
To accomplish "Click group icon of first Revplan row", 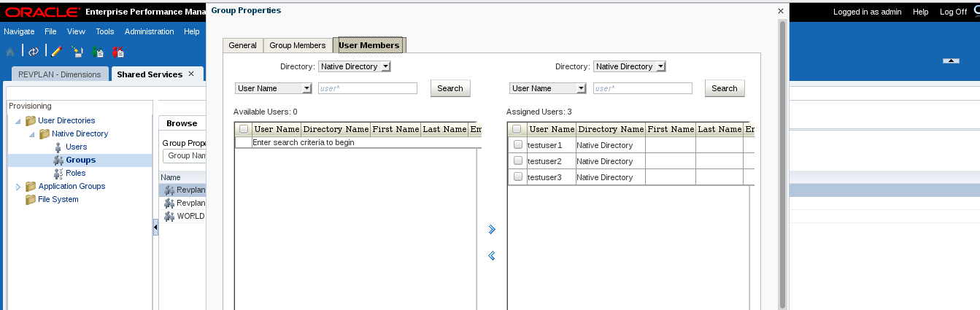I will pyautogui.click(x=169, y=190).
